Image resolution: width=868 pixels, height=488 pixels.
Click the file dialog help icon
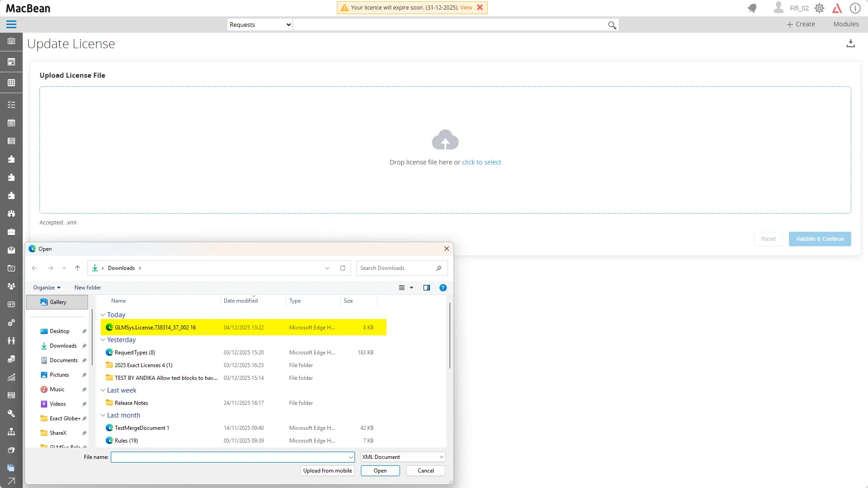(443, 288)
